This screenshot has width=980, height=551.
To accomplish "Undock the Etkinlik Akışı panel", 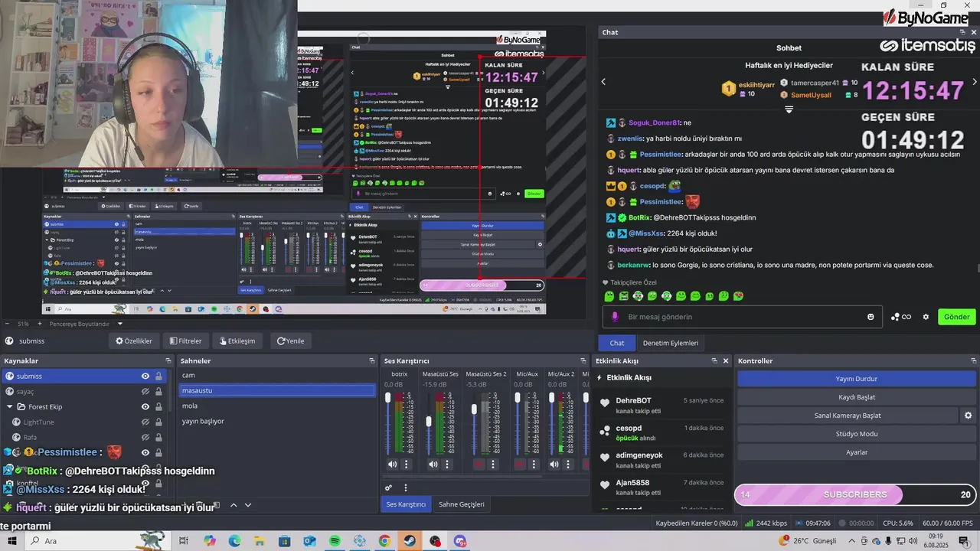I will click(x=714, y=360).
